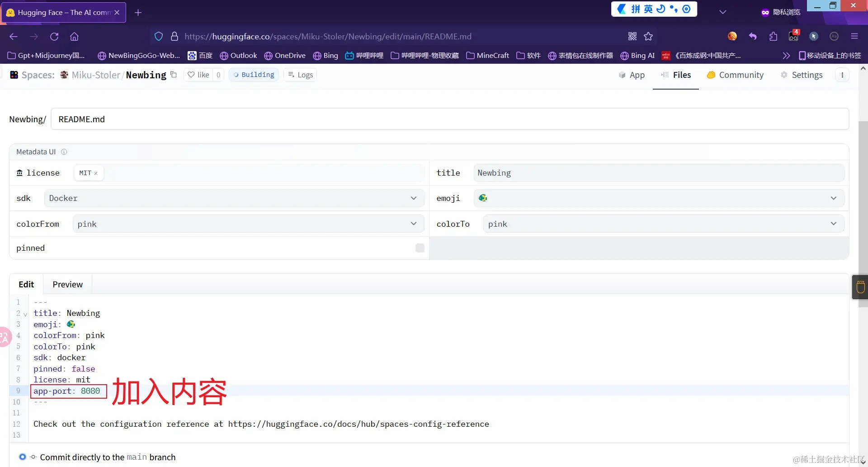Switch to the App tab
The height and width of the screenshot is (467, 868).
pyautogui.click(x=632, y=75)
